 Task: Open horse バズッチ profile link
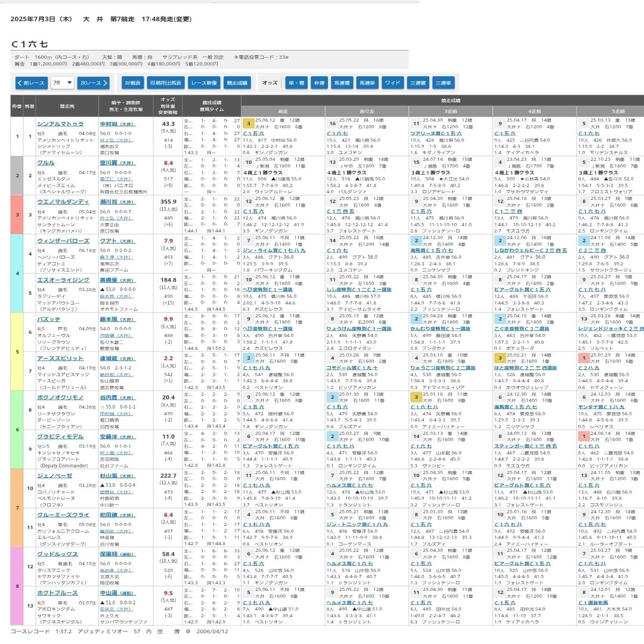coord(48,319)
